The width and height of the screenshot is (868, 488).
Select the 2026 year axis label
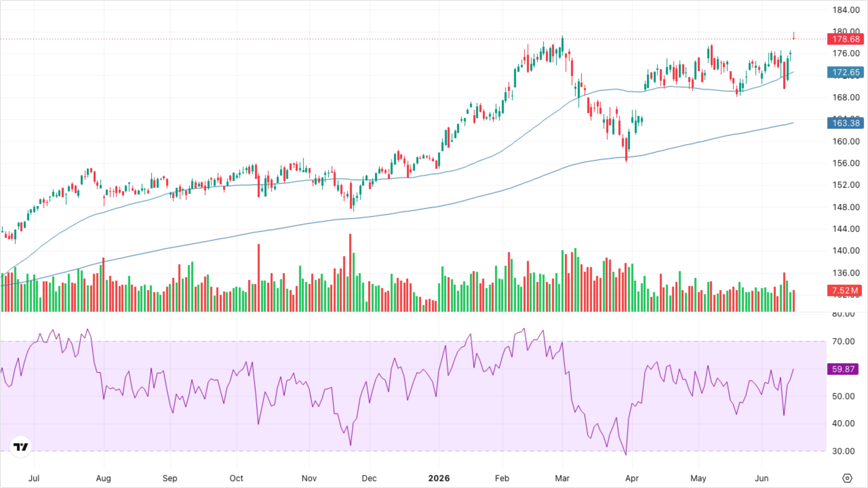(439, 478)
